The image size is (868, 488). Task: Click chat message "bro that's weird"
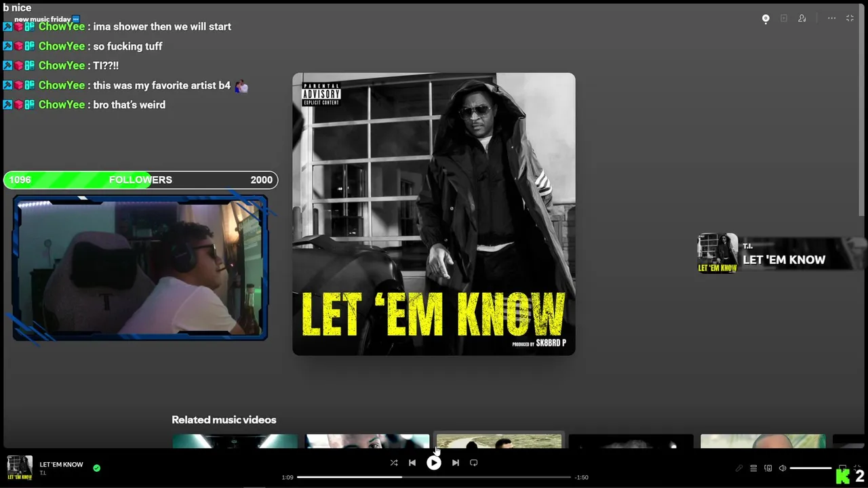coord(129,105)
